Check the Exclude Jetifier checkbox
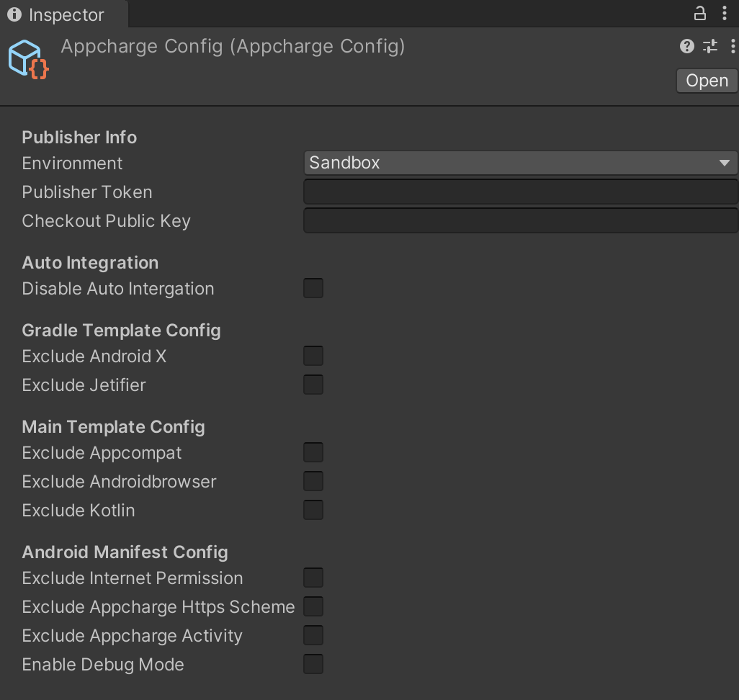This screenshot has height=700, width=739. (x=313, y=385)
